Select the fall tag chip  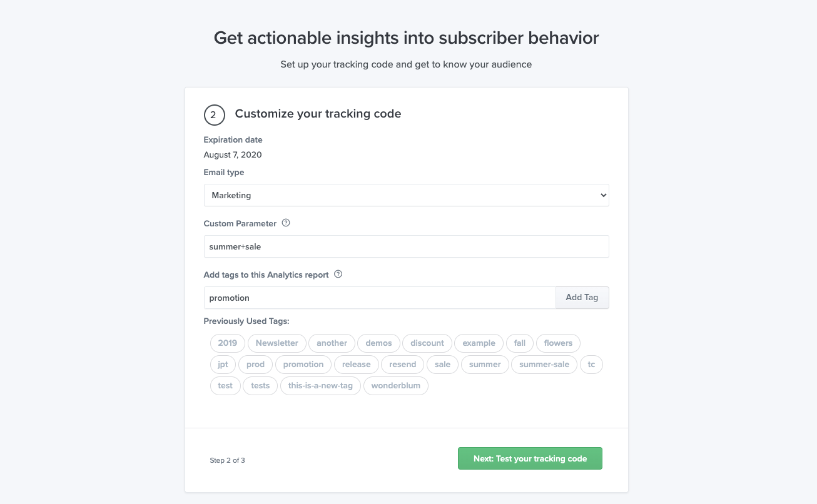pos(519,343)
